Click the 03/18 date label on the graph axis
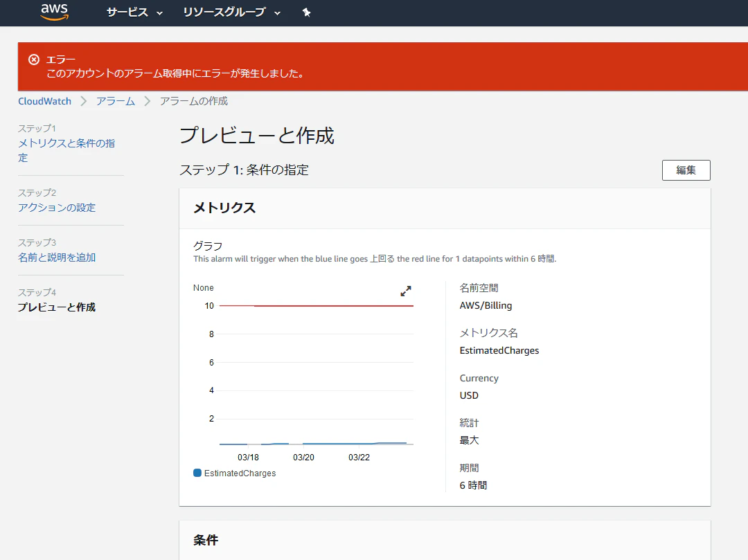 coord(248,457)
